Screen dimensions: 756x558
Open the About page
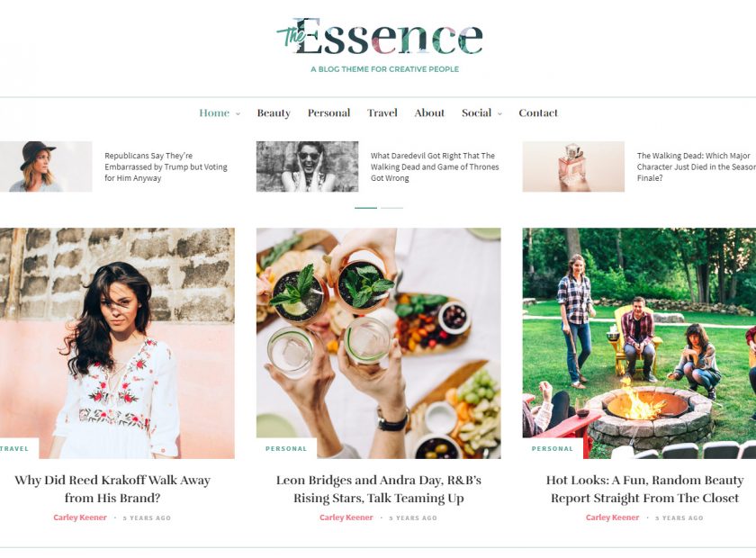tap(429, 112)
